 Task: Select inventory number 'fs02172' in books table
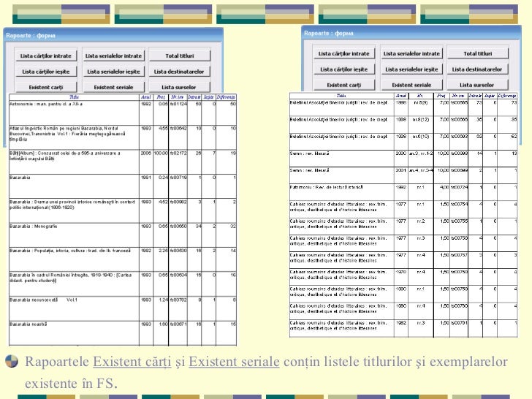click(x=178, y=153)
